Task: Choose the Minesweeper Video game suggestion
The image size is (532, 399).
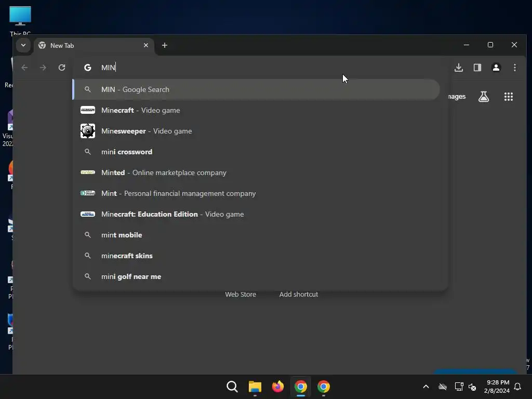Action: coord(257,131)
